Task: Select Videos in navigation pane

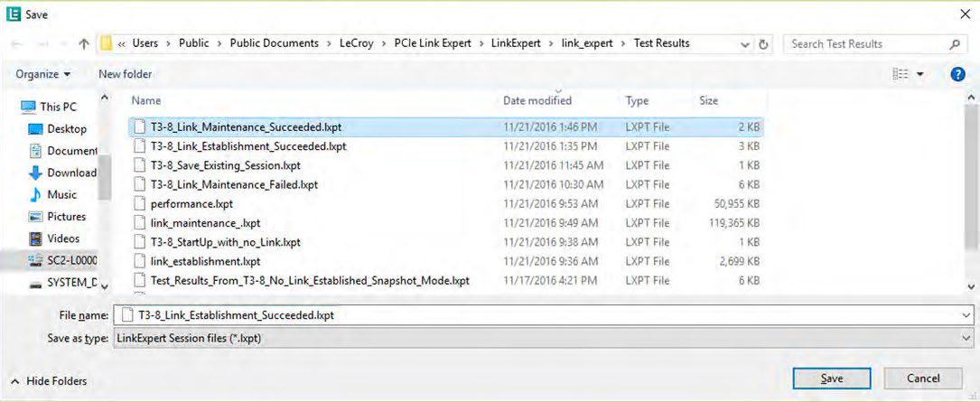Action: [x=54, y=238]
